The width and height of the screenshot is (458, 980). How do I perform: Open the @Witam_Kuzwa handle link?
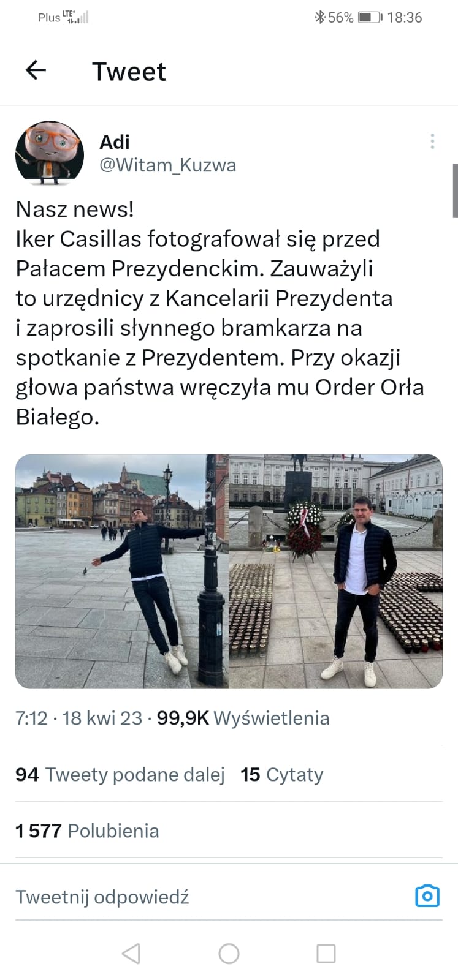[x=168, y=165]
